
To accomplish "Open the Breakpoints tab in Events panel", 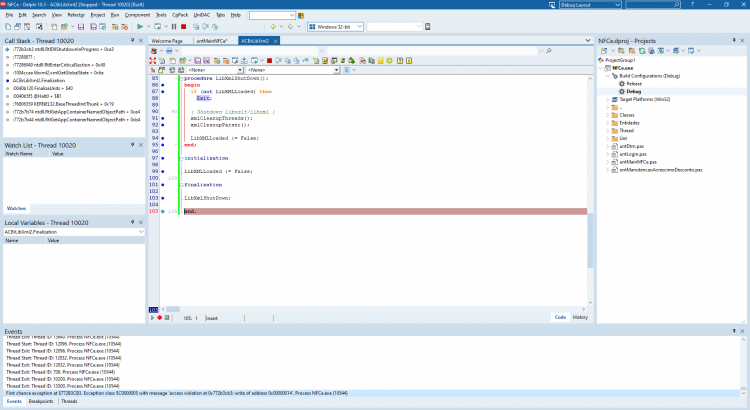I will [41, 401].
